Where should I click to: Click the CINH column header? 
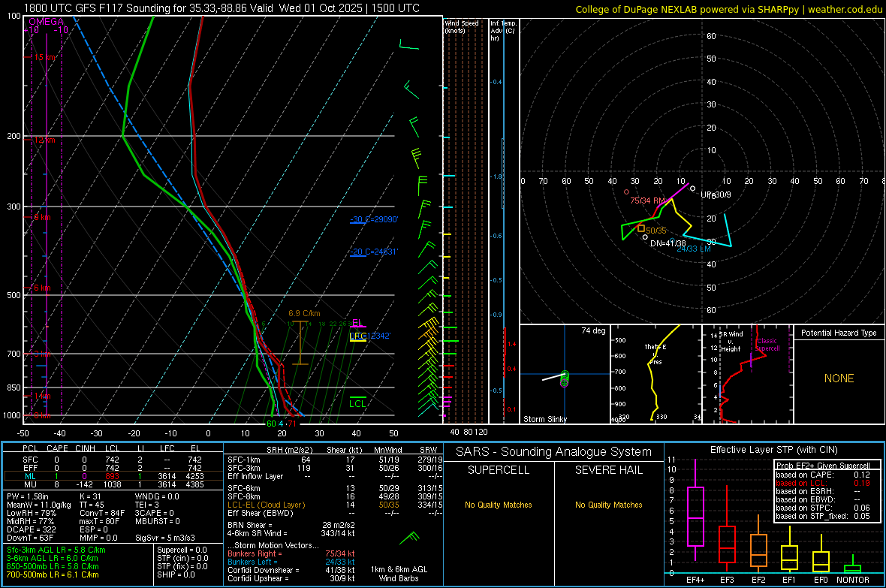86,448
